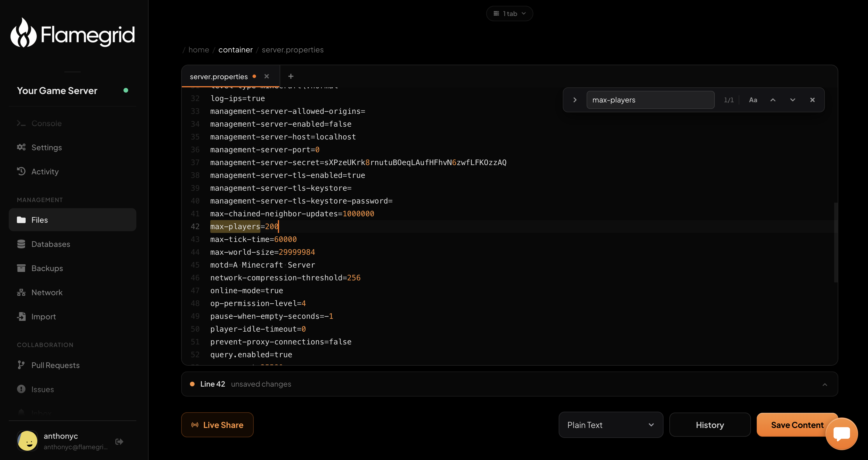Click the Settings gears icon
Screen dimensions: 868x460
[21, 148]
